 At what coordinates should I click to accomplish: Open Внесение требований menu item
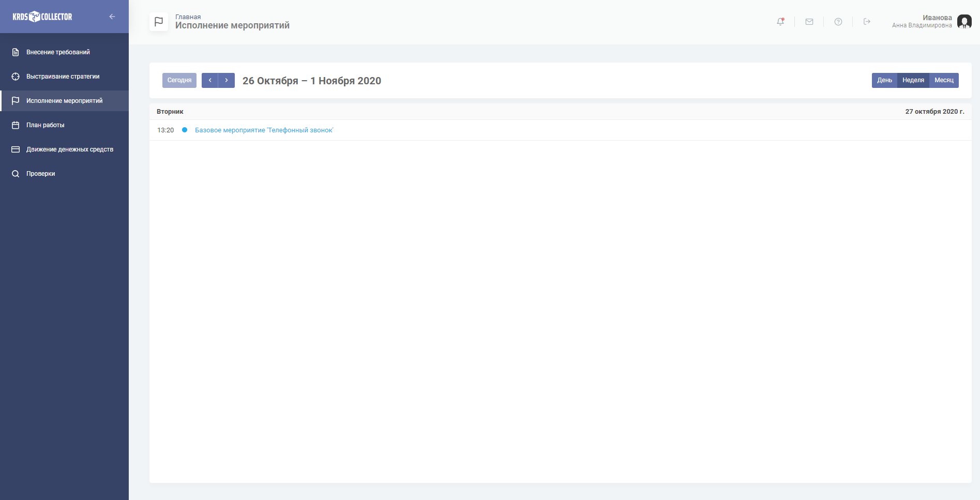(x=58, y=52)
